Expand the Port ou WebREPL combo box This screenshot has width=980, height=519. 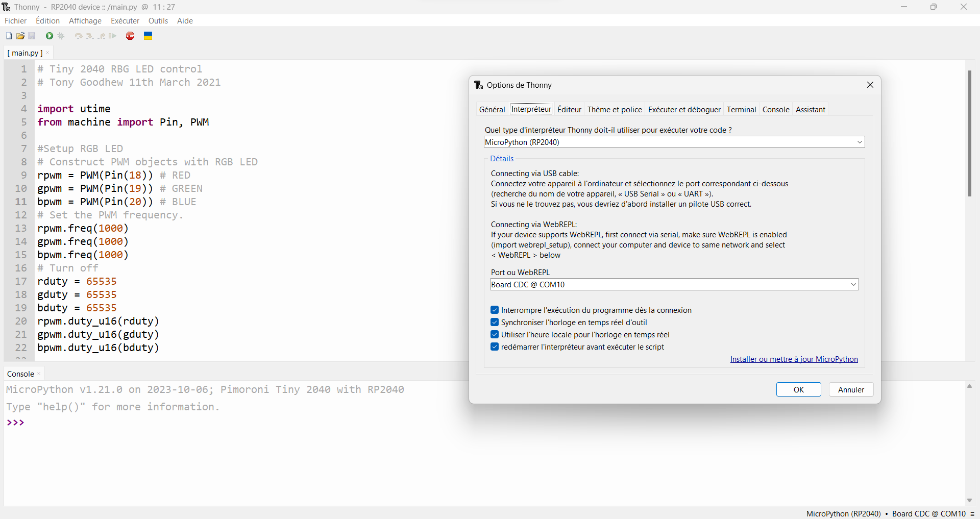click(x=674, y=284)
